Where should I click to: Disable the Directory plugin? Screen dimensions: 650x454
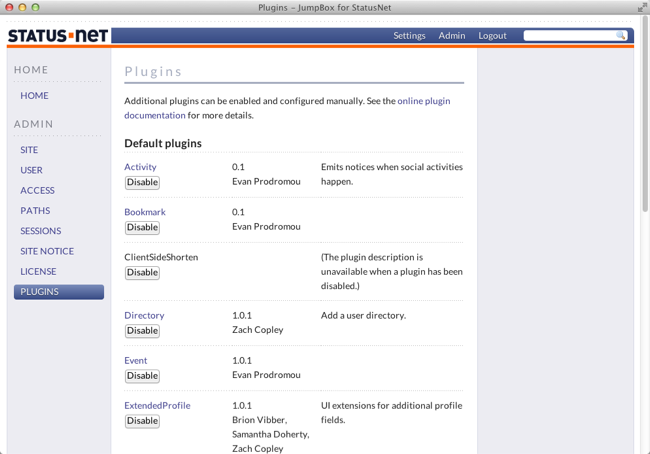(142, 331)
